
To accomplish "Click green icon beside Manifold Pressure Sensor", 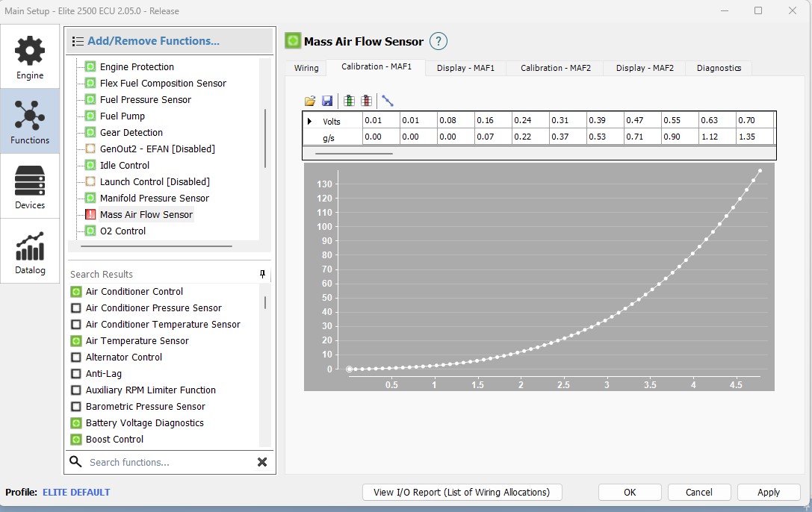I will [x=90, y=198].
